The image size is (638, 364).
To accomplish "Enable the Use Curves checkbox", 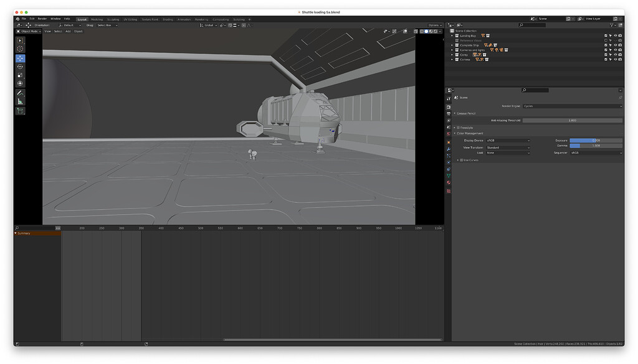I will tap(462, 160).
